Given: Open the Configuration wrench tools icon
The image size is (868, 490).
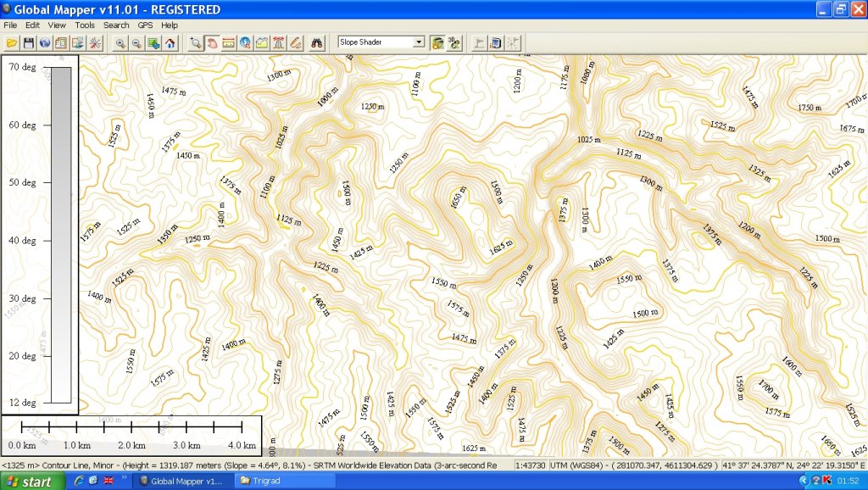Looking at the screenshot, I should coord(95,42).
